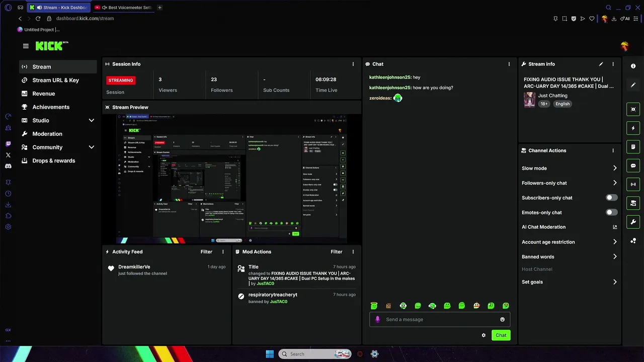The width and height of the screenshot is (644, 362).
Task: Pick the headset green emote
Action: coord(432,306)
